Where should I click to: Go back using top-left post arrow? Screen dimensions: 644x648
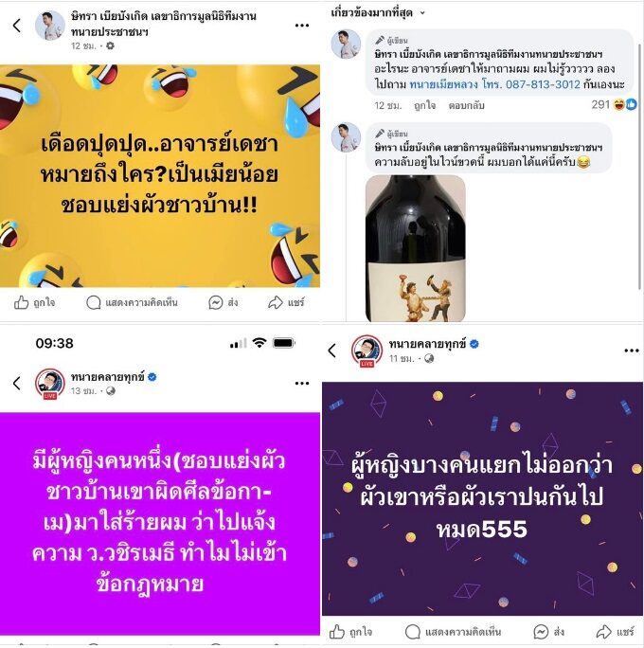17,26
